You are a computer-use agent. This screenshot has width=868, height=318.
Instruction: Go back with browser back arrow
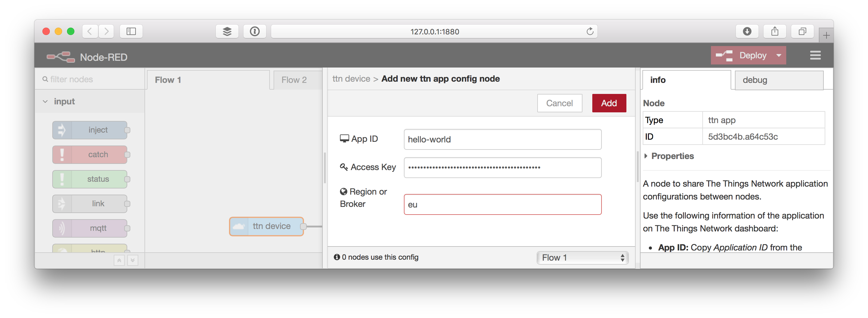(x=90, y=31)
